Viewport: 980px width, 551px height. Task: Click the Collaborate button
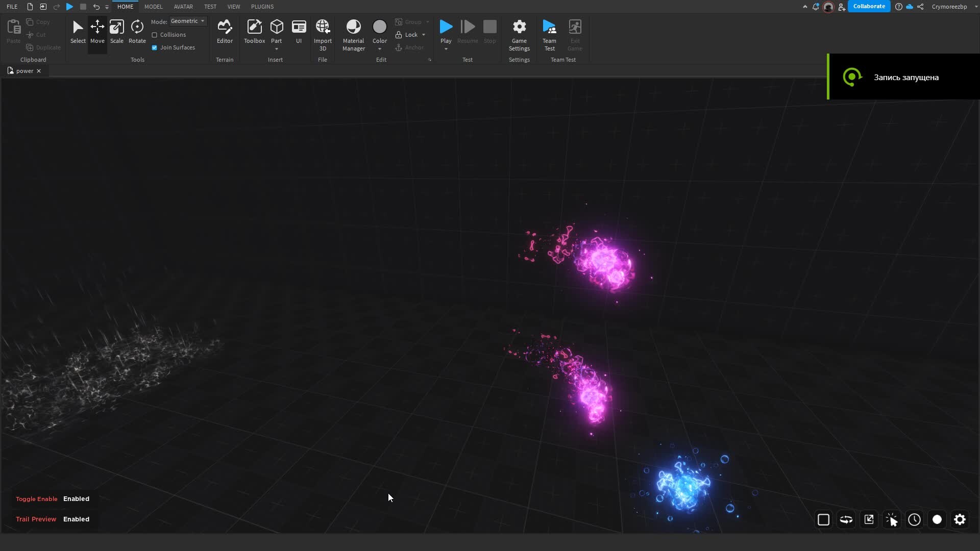pyautogui.click(x=869, y=6)
